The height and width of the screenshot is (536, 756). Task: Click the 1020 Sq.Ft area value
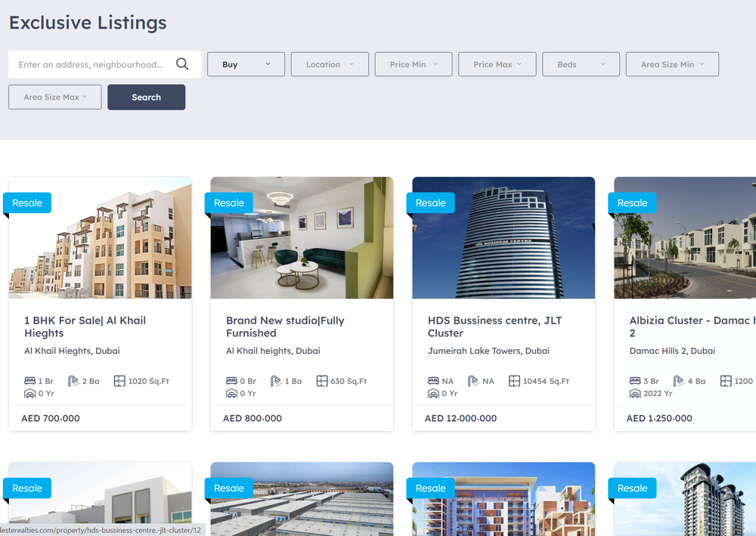[x=148, y=381]
